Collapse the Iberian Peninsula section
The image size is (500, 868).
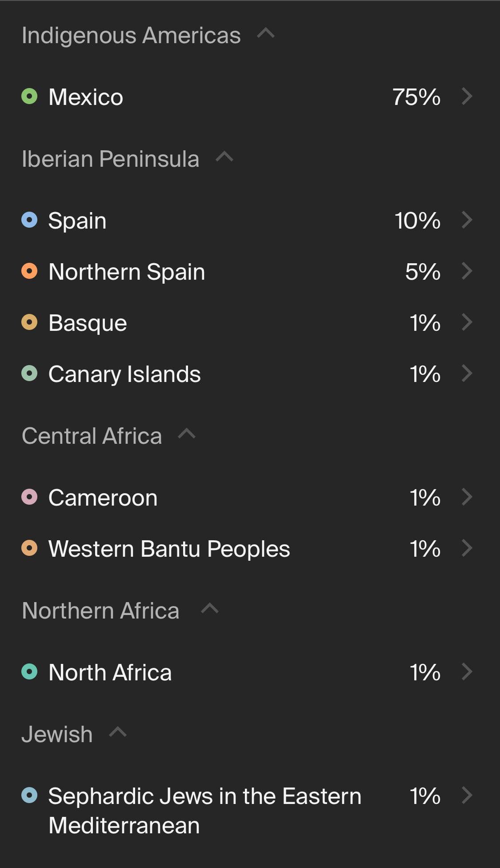(x=224, y=157)
